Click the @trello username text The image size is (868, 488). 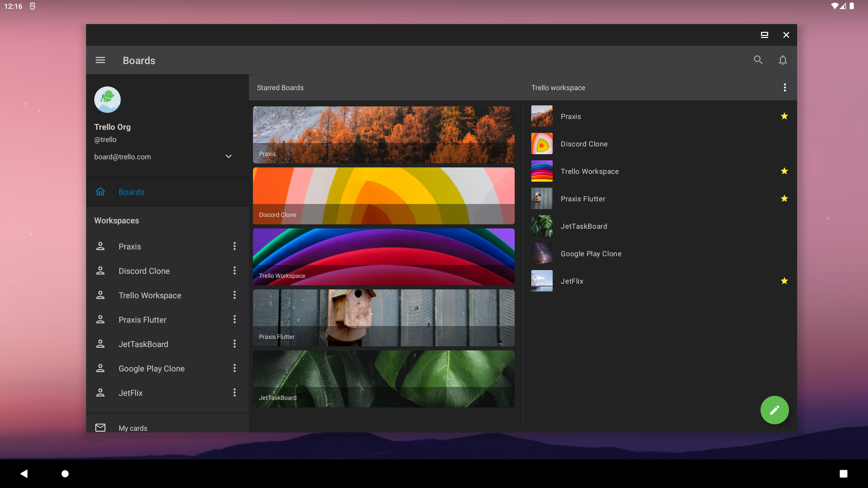point(105,140)
